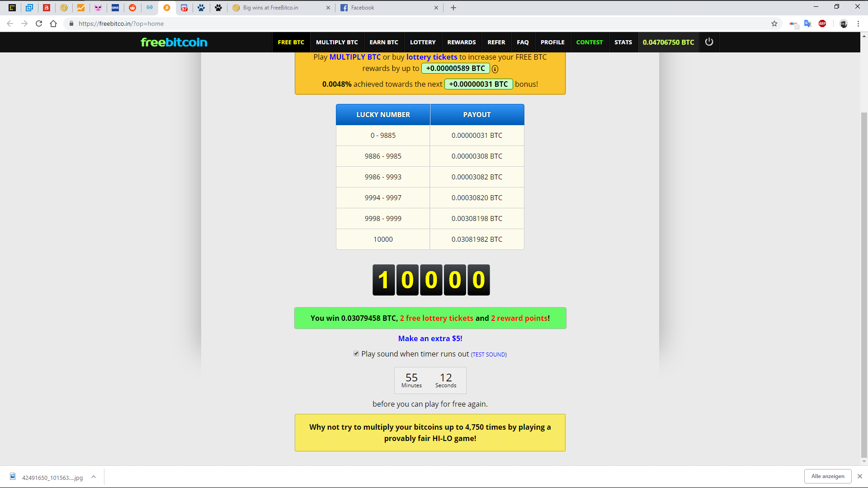Screen dimensions: 868x488
Task: Click the LUCKY NUMBER column header
Action: (383, 115)
